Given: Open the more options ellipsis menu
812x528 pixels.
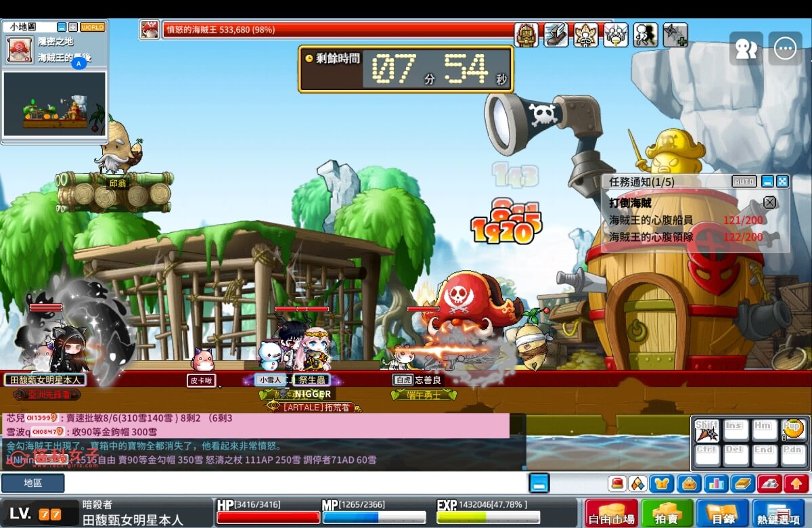Looking at the screenshot, I should click(x=786, y=49).
